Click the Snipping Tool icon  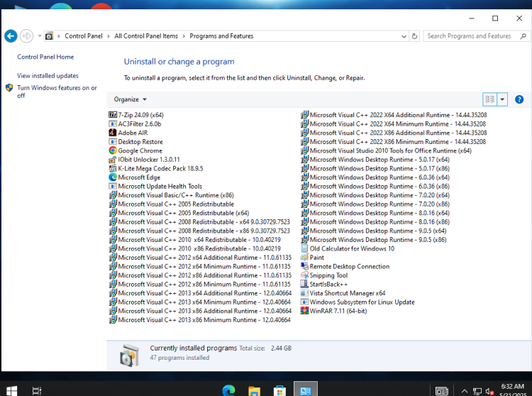pos(304,275)
